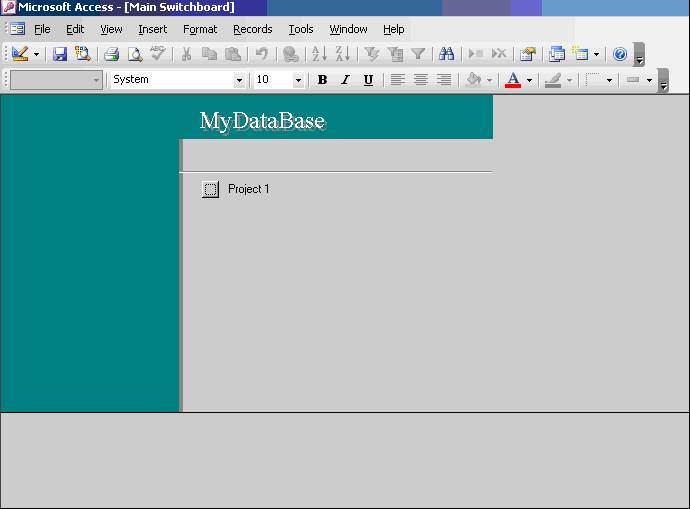Open the New Object dropdown arrow
690x509 pixels.
pos(596,55)
